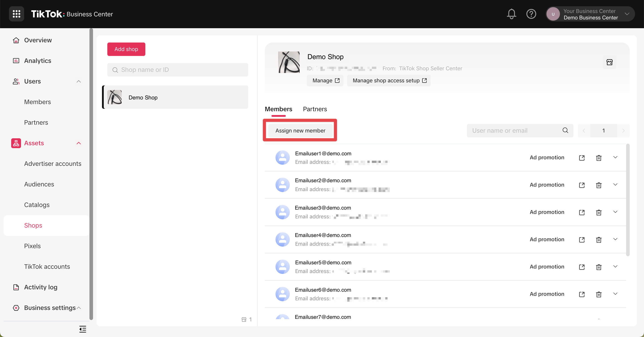Focus the Shop name or ID search field
This screenshot has width=644, height=337.
(178, 70)
